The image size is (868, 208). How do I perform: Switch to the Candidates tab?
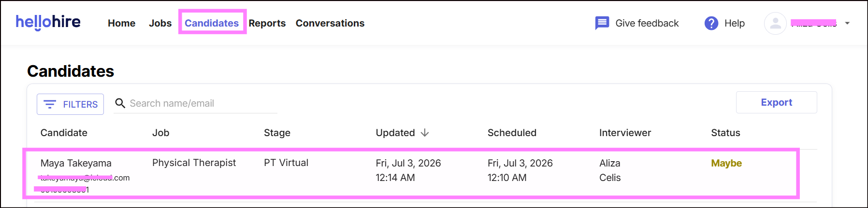tap(212, 23)
